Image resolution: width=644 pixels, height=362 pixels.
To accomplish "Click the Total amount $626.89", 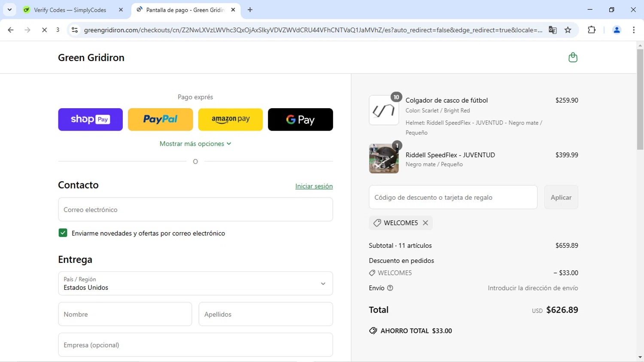I will [x=562, y=310].
